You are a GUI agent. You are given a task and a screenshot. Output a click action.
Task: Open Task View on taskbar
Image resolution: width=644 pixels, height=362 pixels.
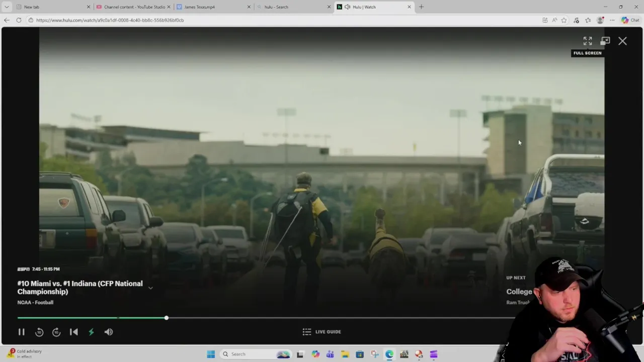[300, 354]
